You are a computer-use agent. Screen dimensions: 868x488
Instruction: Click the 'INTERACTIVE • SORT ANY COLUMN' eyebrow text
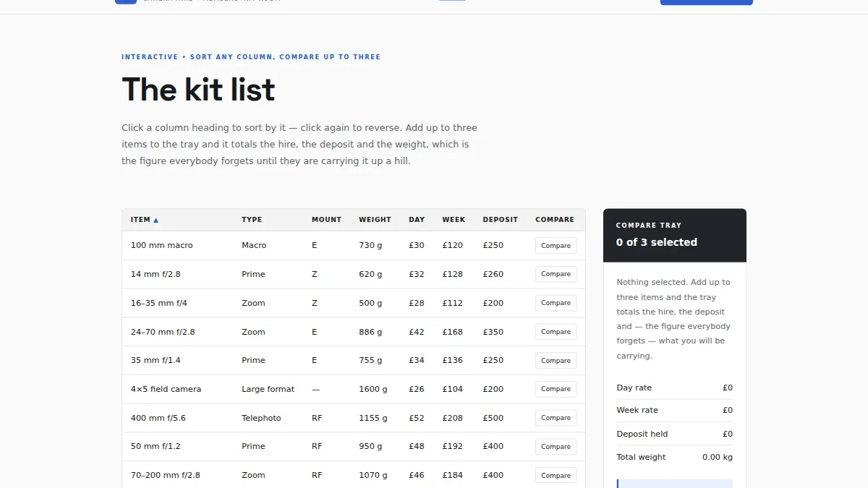[x=251, y=57]
